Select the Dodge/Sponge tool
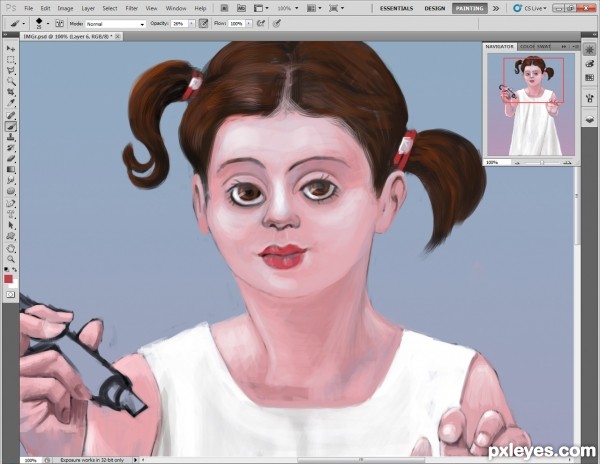This screenshot has height=464, width=600. 11,191
